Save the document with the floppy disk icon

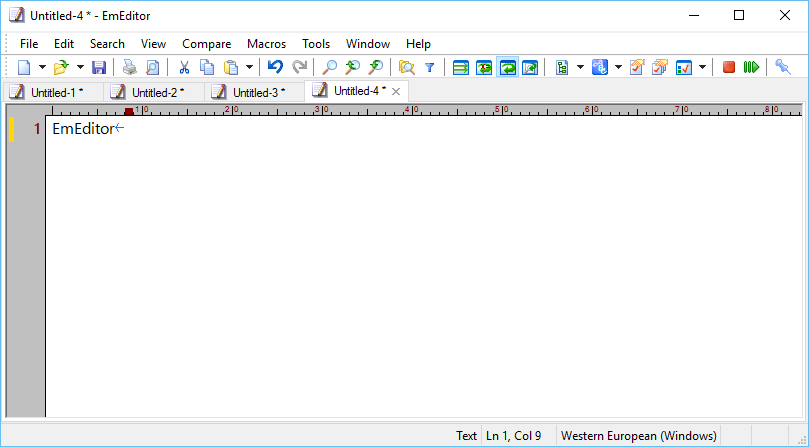[x=99, y=67]
